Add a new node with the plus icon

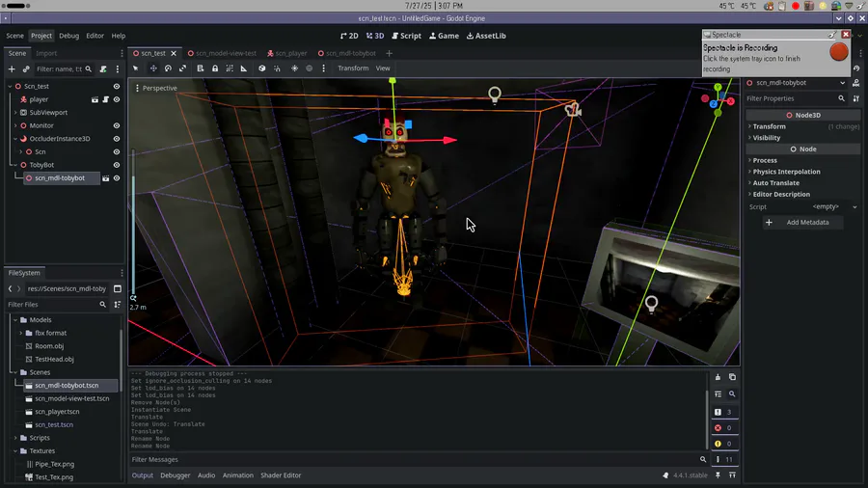pos(12,69)
